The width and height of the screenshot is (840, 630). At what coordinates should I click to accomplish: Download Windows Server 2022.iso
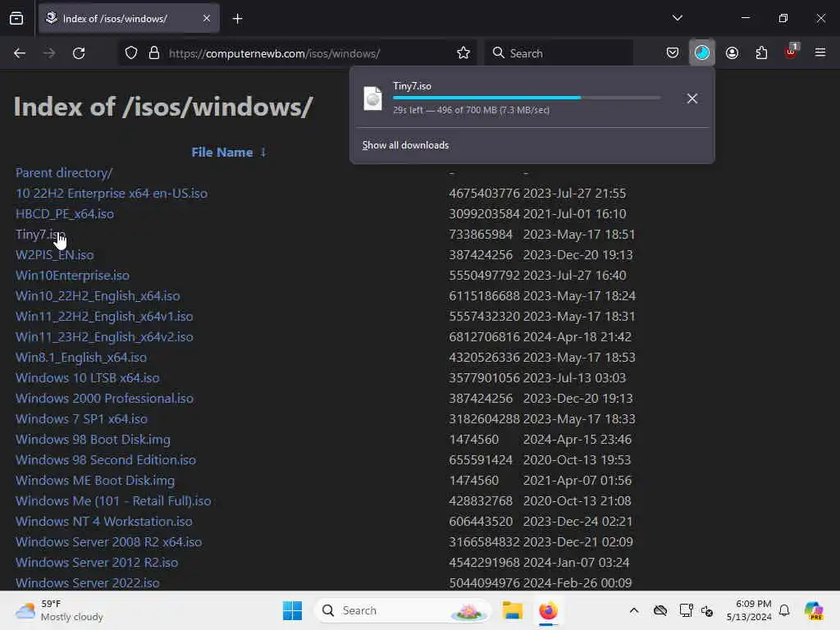pyautogui.click(x=87, y=583)
